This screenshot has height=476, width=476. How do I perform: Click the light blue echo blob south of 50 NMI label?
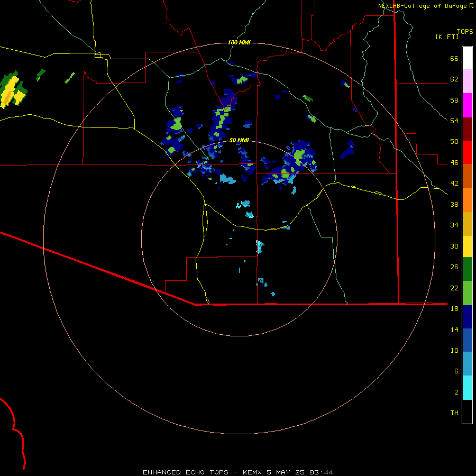click(227, 179)
